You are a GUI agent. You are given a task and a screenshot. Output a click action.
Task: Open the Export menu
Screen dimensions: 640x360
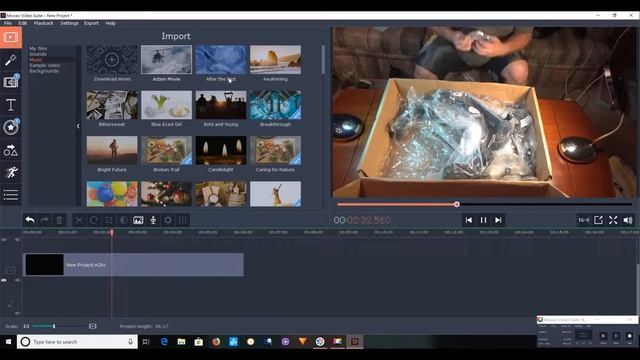coord(91,23)
